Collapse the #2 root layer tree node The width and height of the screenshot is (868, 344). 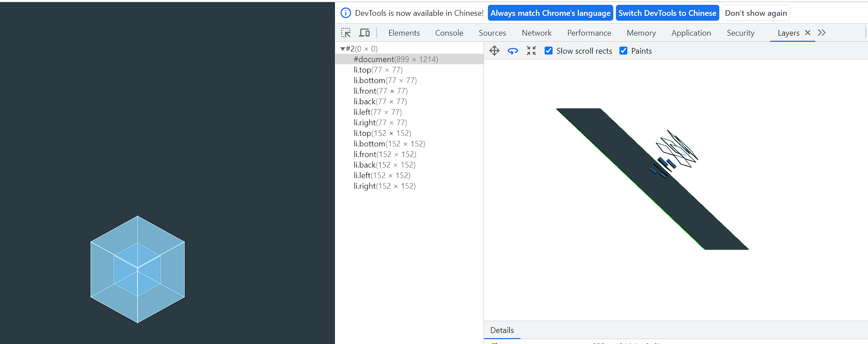click(x=343, y=49)
